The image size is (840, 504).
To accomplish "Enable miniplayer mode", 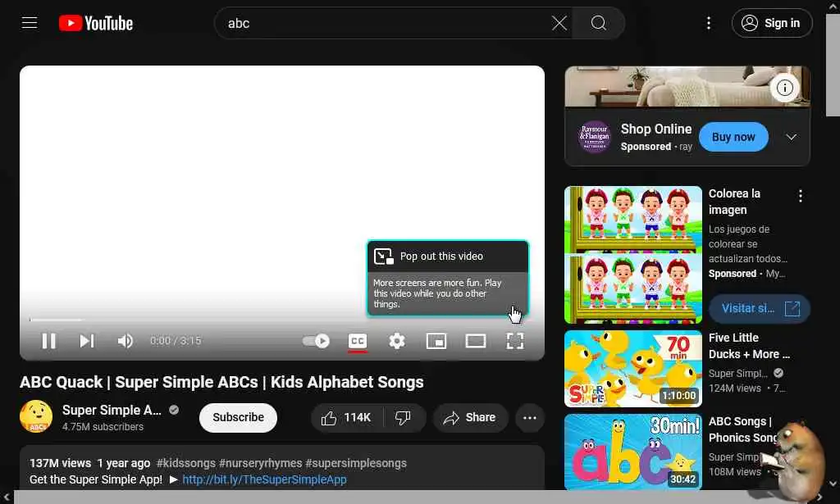I will click(436, 341).
